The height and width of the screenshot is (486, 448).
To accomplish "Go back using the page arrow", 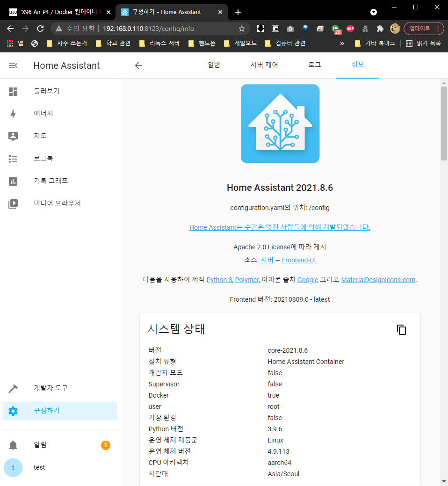I will pos(138,65).
